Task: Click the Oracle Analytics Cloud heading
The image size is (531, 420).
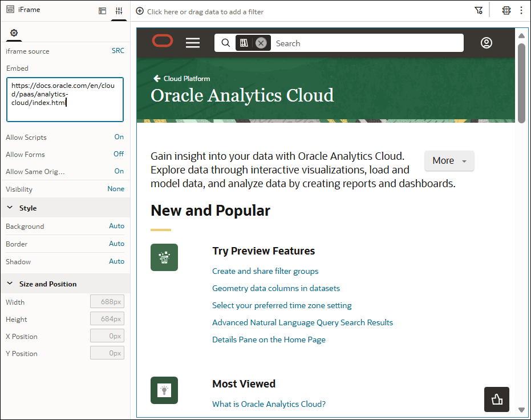Action: click(x=242, y=95)
